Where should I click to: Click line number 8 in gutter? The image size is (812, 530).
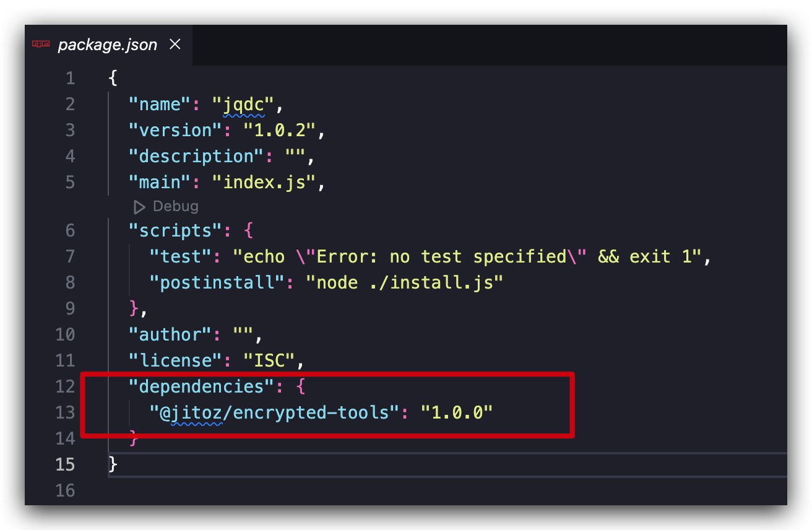(70, 283)
